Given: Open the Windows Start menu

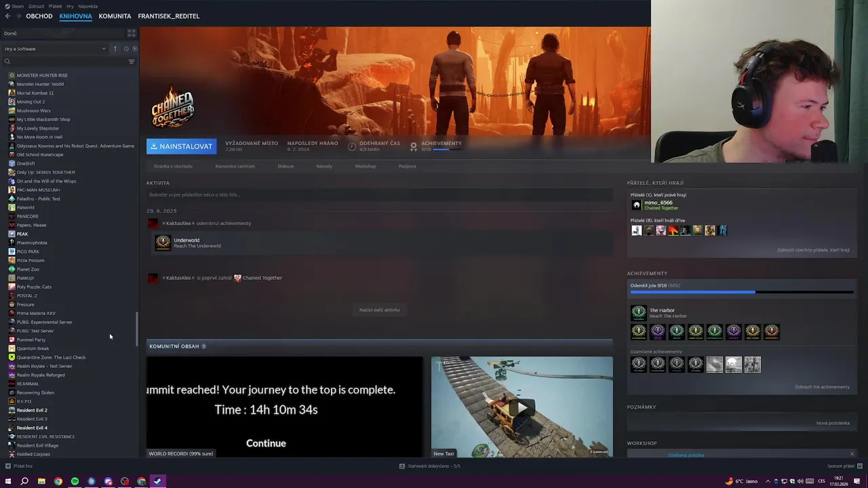Looking at the screenshot, I should (x=8, y=481).
